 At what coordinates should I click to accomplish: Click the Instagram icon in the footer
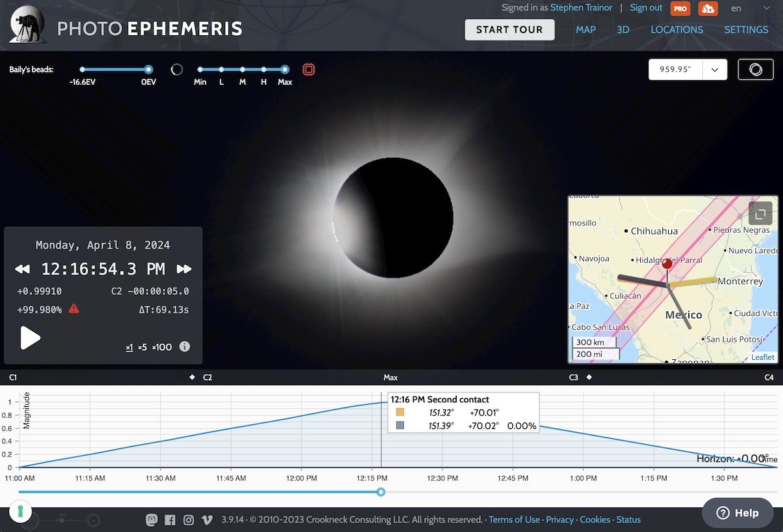[x=189, y=520]
